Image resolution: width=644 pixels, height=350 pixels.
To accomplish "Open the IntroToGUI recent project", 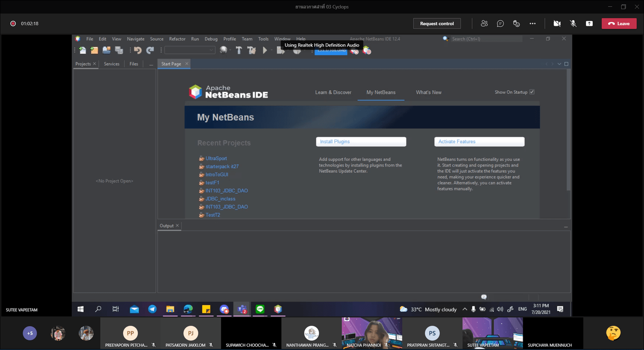I will point(217,175).
